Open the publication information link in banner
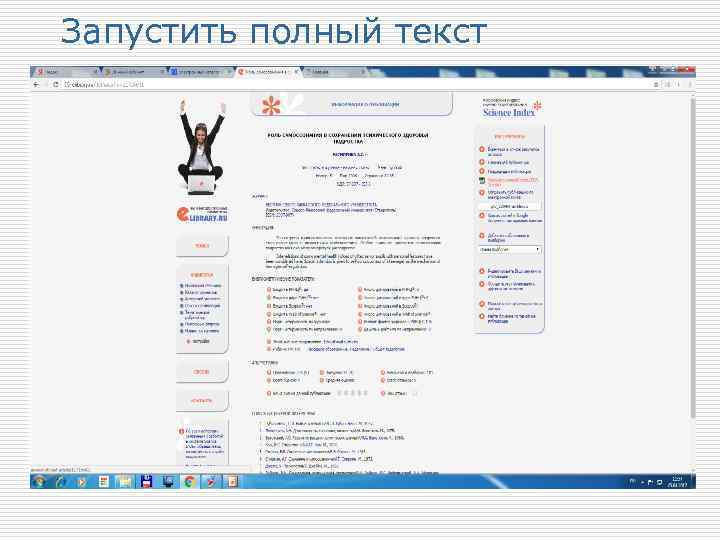 click(x=365, y=105)
